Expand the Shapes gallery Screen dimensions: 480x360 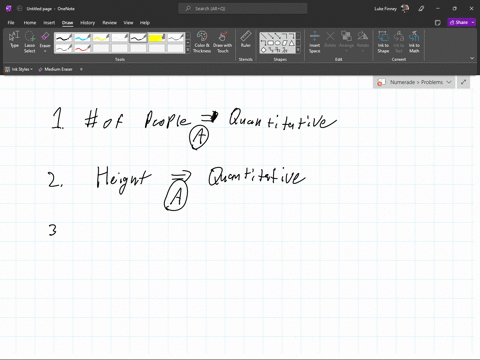pos(298,50)
